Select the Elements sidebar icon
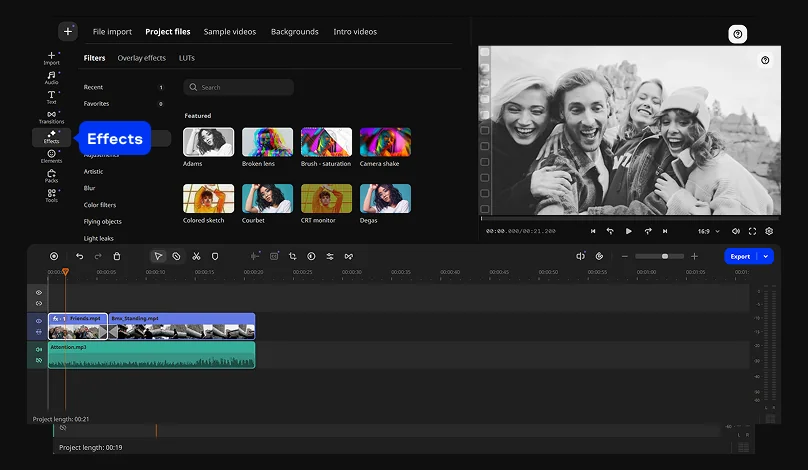This screenshot has height=470, width=808. 51,155
